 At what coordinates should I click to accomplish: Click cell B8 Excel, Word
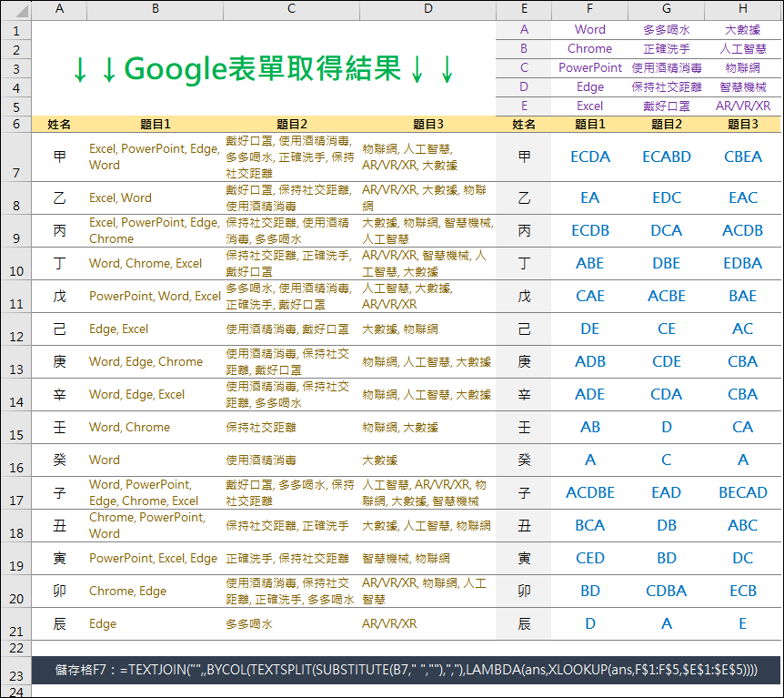pos(156,198)
